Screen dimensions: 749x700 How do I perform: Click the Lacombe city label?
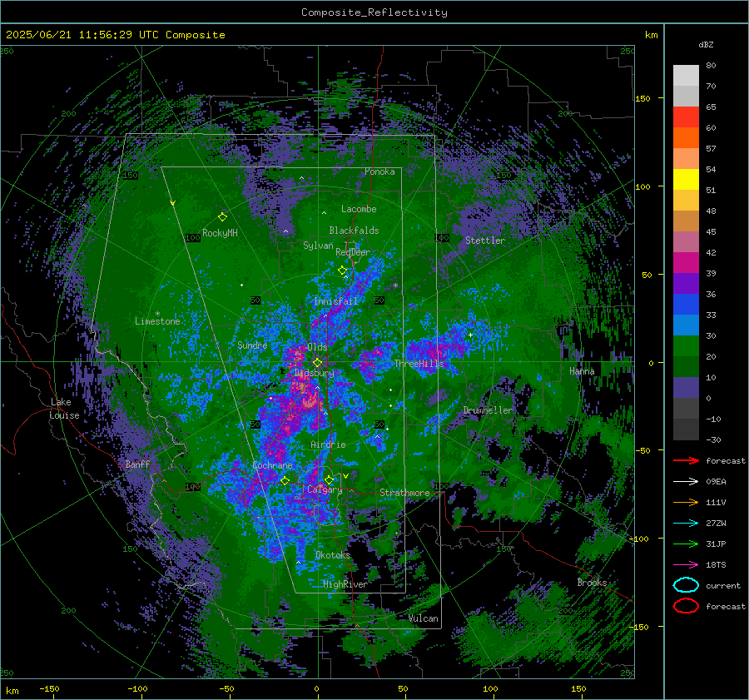pos(359,209)
